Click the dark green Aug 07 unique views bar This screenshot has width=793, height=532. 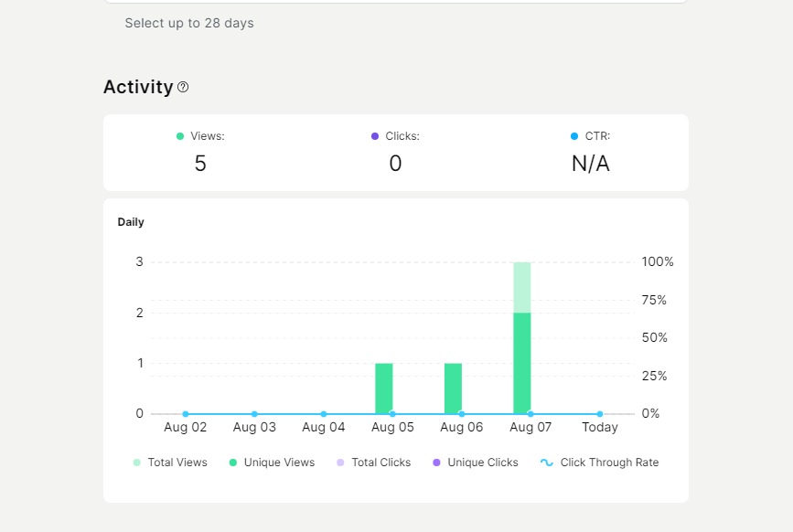pyautogui.click(x=522, y=363)
